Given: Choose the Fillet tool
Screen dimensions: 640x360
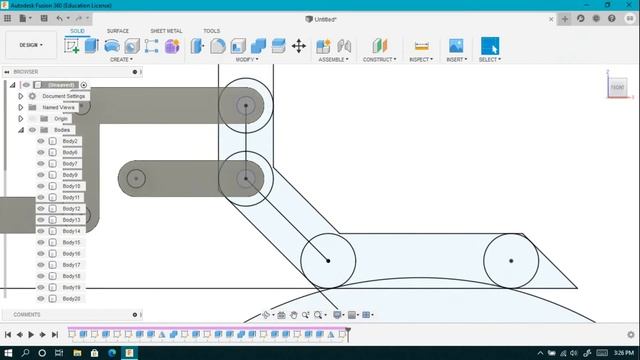Looking at the screenshot, I should (x=218, y=46).
